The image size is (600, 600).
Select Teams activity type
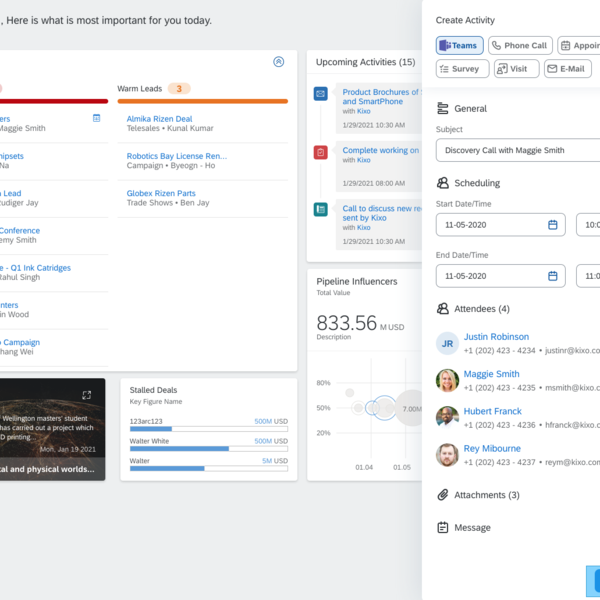pyautogui.click(x=460, y=46)
